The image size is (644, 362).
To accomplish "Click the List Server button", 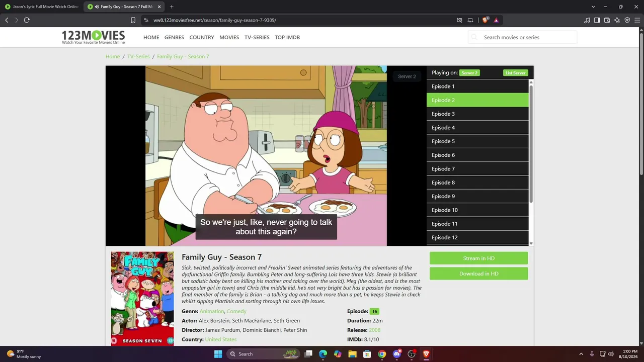I will (x=516, y=73).
